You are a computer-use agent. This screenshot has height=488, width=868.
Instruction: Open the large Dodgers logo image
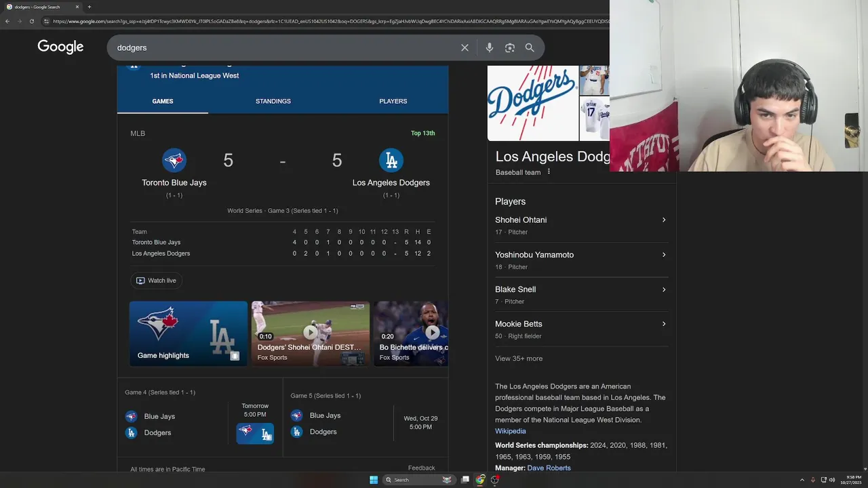pyautogui.click(x=533, y=103)
